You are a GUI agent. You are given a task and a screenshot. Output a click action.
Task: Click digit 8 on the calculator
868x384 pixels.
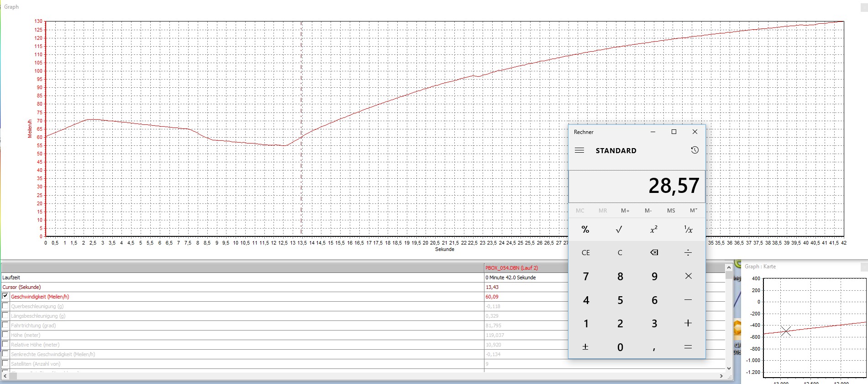620,276
